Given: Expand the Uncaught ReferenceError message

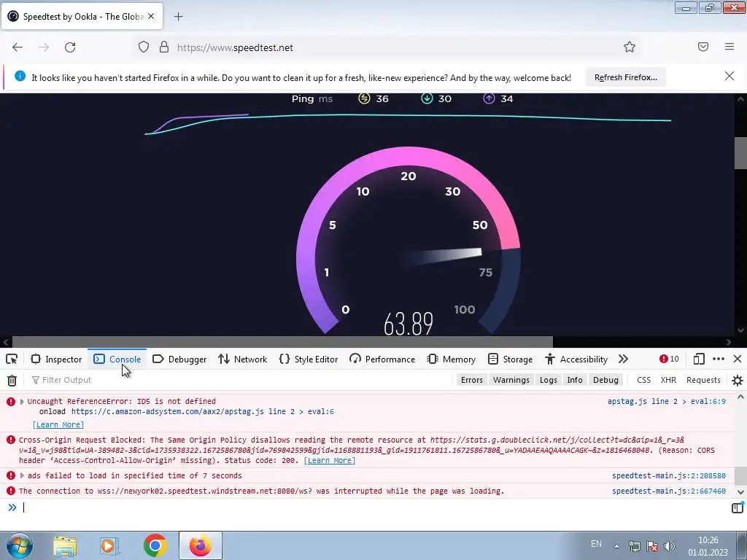Looking at the screenshot, I should point(22,402).
